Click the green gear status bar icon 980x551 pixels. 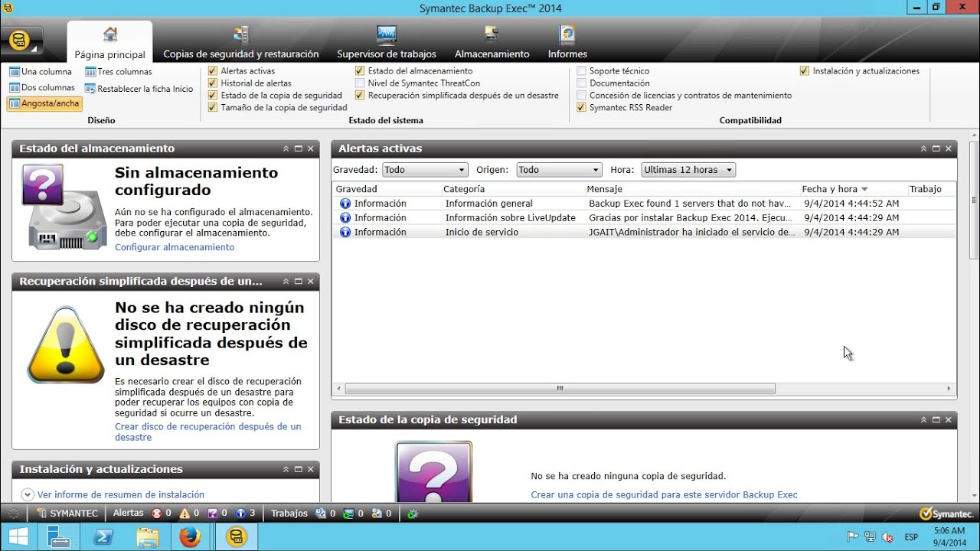click(412, 514)
